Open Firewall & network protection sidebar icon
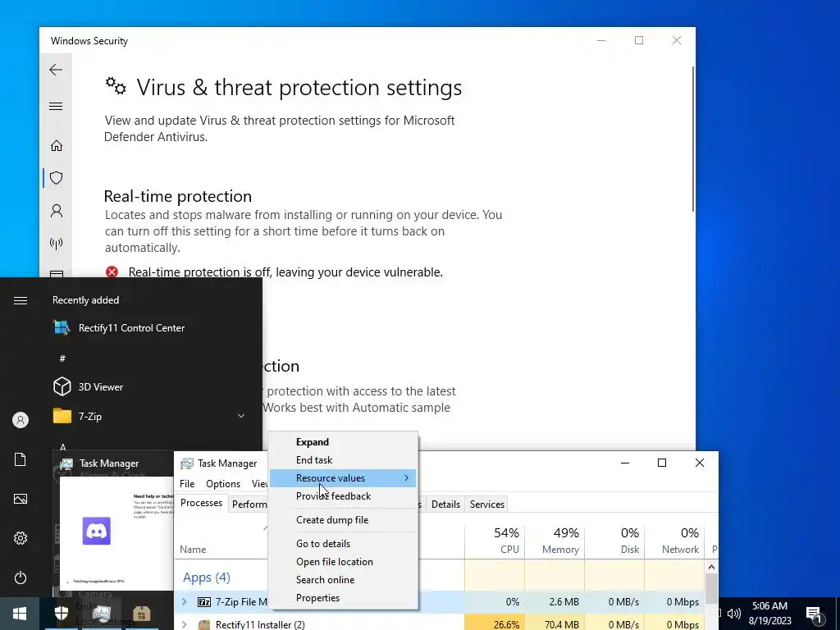 [57, 244]
